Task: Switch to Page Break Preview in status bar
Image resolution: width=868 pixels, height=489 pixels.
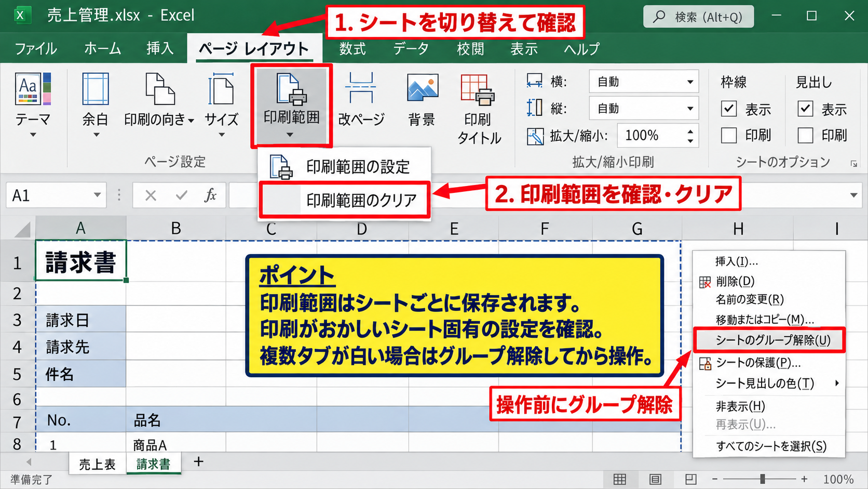Action: coord(690,479)
